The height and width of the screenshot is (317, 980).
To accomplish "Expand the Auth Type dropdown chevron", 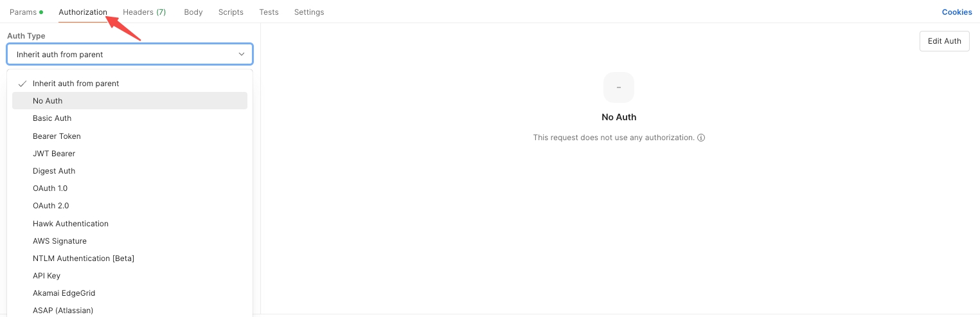I will tap(242, 54).
